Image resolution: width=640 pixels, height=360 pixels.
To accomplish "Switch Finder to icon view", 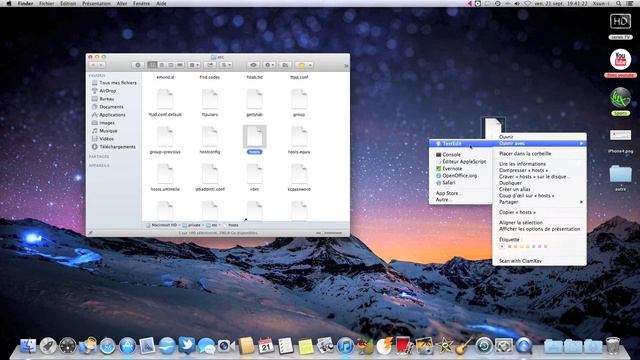I will pyautogui.click(x=152, y=65).
